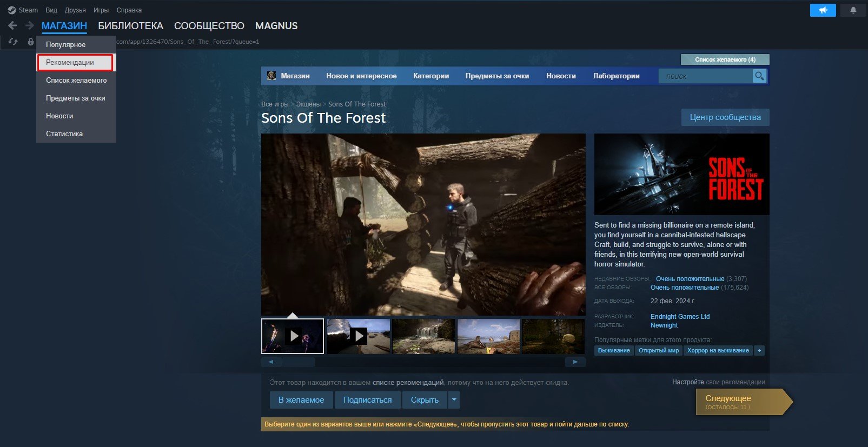Open the megaphone announcements button
868x447 pixels.
pos(823,10)
